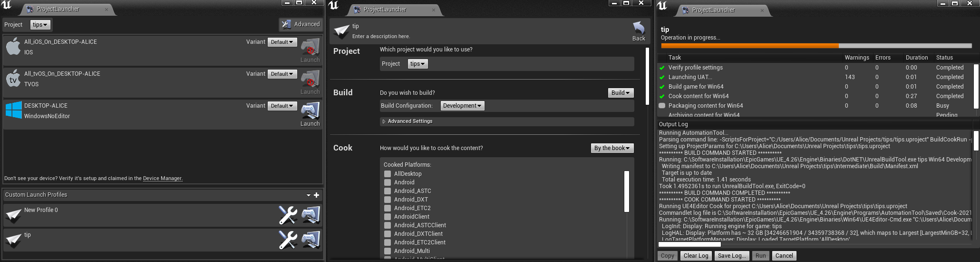Click Unreal Engine logo in right window
This screenshot has width=980, height=262.
click(x=662, y=6)
